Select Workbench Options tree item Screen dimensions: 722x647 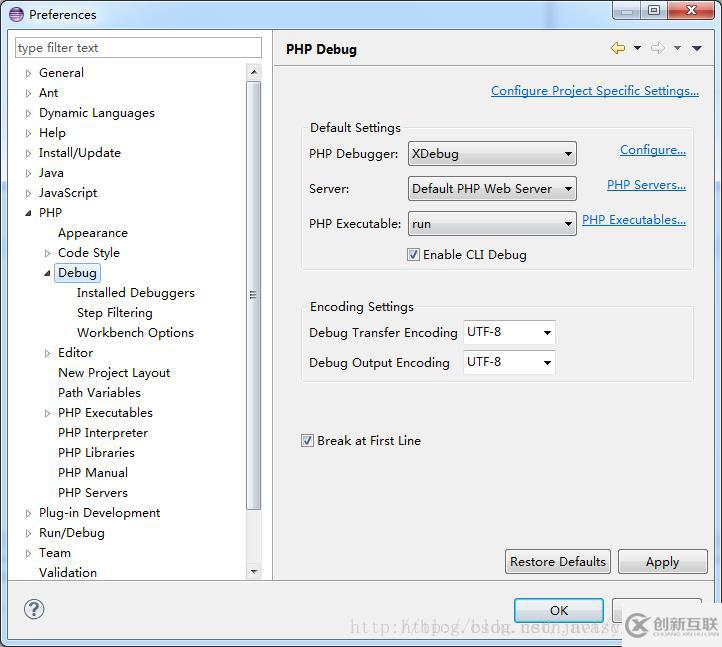pos(135,333)
